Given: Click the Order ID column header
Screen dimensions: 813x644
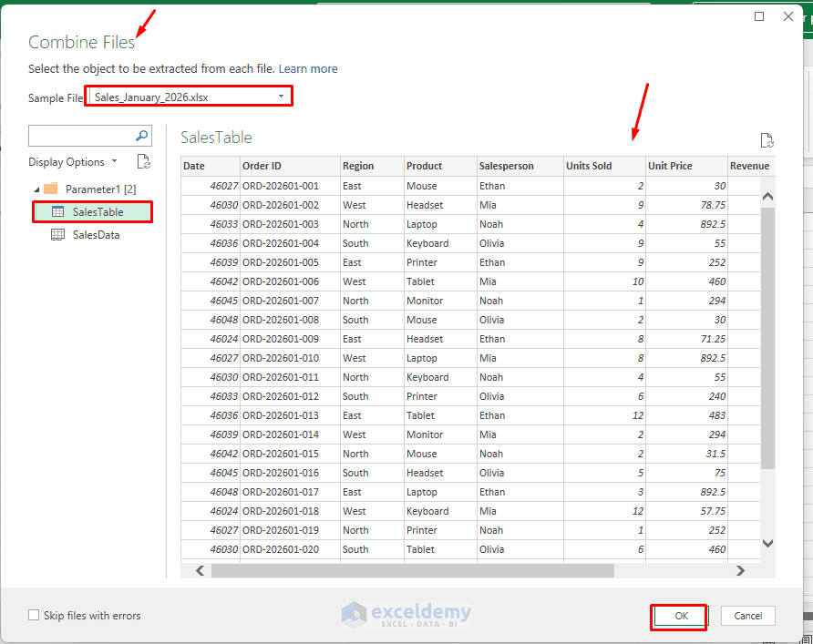Looking at the screenshot, I should coord(290,166).
